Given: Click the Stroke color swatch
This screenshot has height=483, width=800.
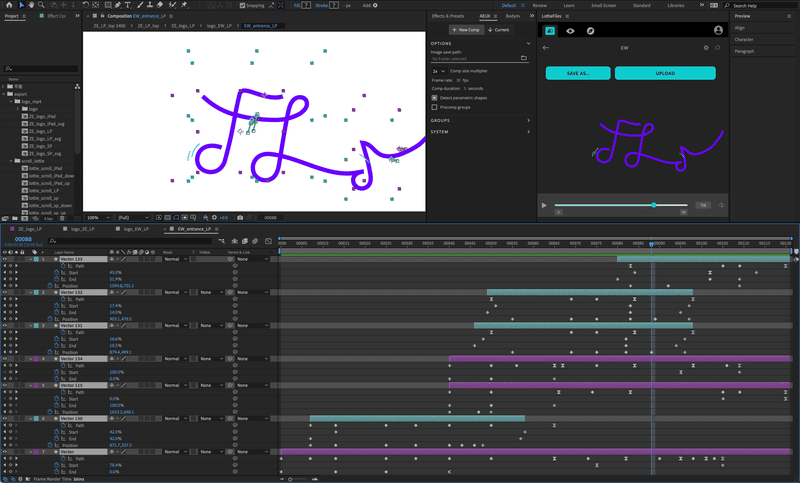Looking at the screenshot, I should (x=334, y=5).
